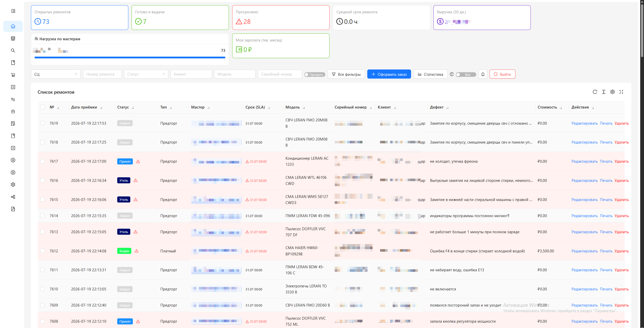Open the shopping cart sidebar section
This screenshot has width=644, height=328.
coord(13,75)
